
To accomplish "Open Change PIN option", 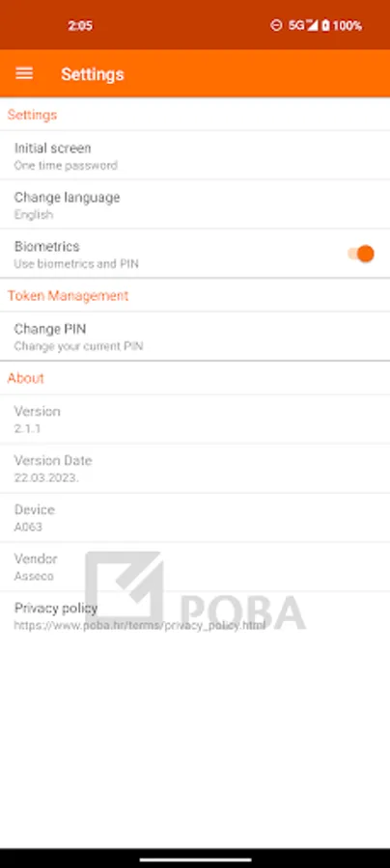I will point(195,337).
